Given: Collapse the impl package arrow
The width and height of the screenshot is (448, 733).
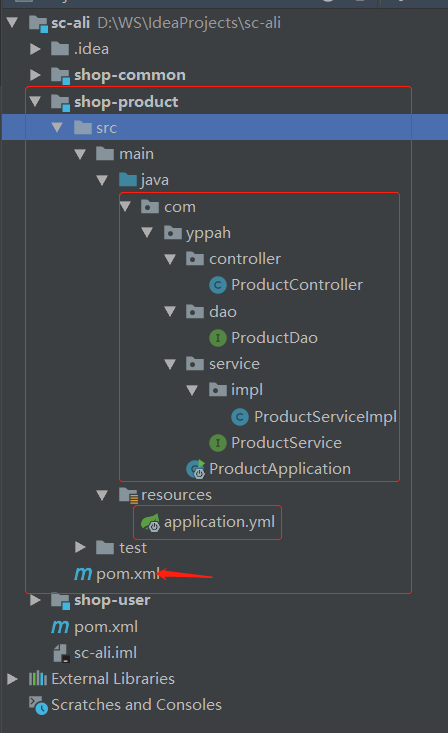Looking at the screenshot, I should (x=192, y=390).
